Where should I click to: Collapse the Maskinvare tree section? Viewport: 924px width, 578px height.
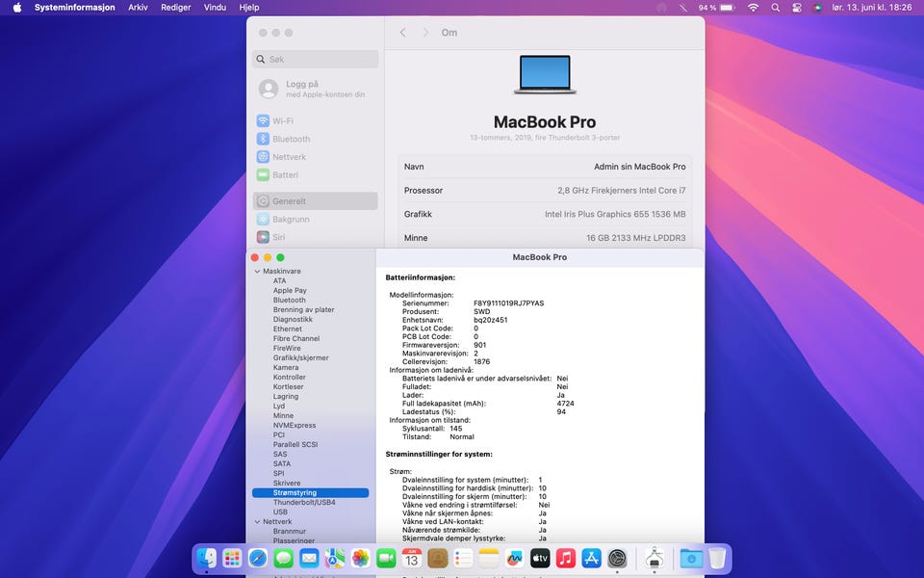(257, 272)
